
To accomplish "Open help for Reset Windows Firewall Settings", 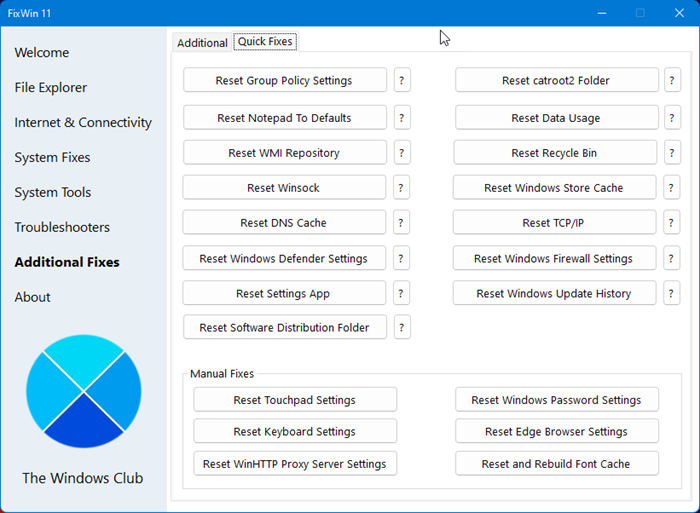I will click(671, 258).
